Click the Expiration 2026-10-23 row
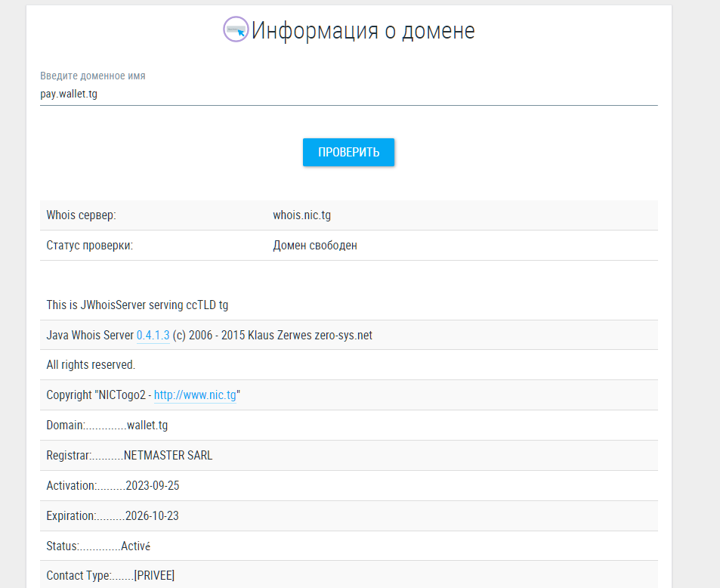Screen dimensions: 720x588 pos(348,516)
